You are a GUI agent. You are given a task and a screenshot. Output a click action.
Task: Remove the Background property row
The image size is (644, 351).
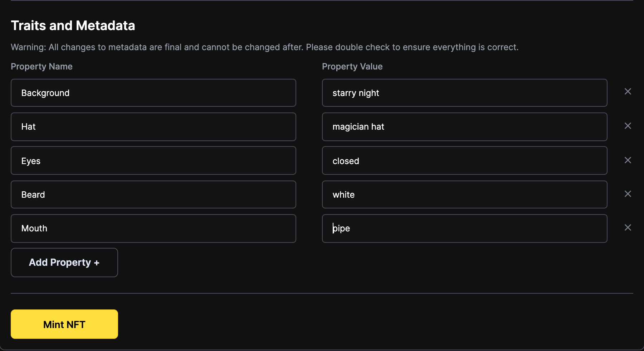click(628, 92)
